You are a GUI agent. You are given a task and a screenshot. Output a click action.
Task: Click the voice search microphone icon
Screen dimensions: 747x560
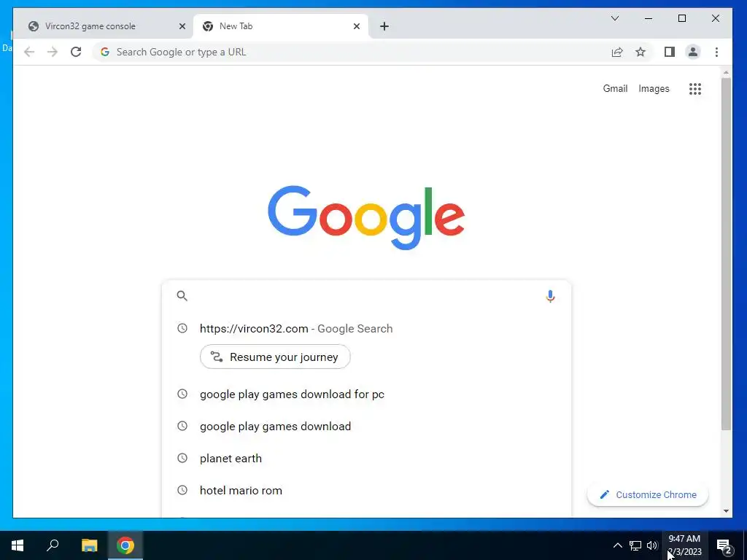coord(550,296)
